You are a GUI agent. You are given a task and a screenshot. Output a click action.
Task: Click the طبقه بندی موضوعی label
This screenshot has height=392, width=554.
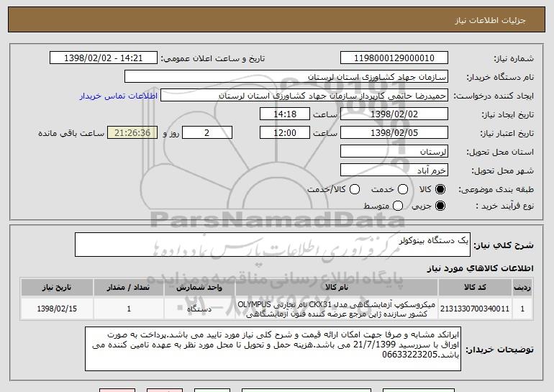[496, 190]
